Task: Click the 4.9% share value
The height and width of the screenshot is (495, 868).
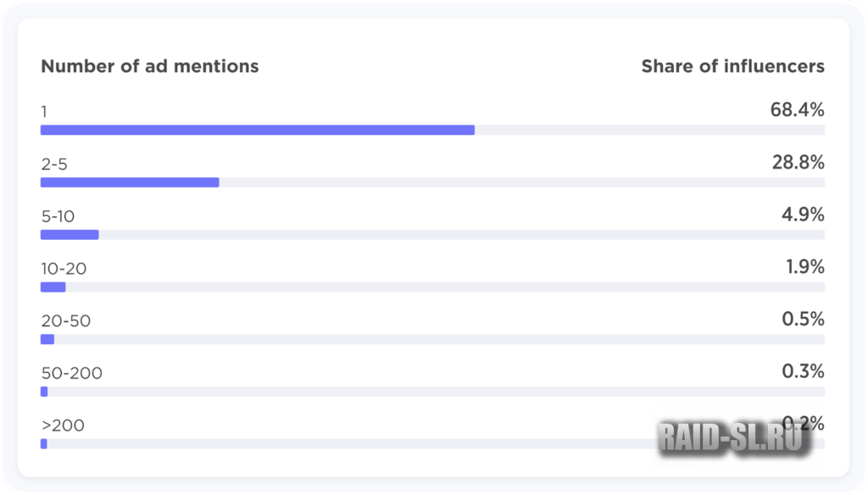Action: [803, 215]
